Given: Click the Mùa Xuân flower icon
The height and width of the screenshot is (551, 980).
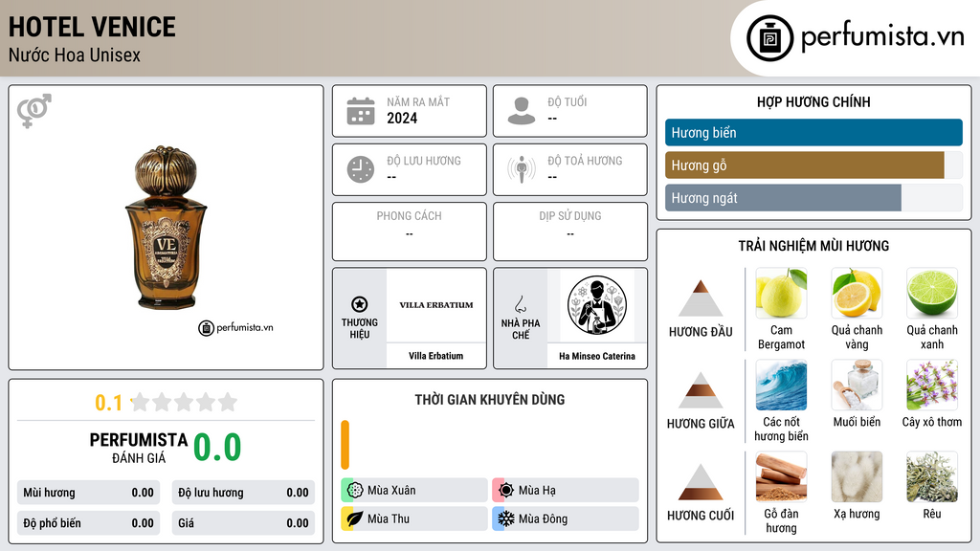Looking at the screenshot, I should pyautogui.click(x=355, y=490).
